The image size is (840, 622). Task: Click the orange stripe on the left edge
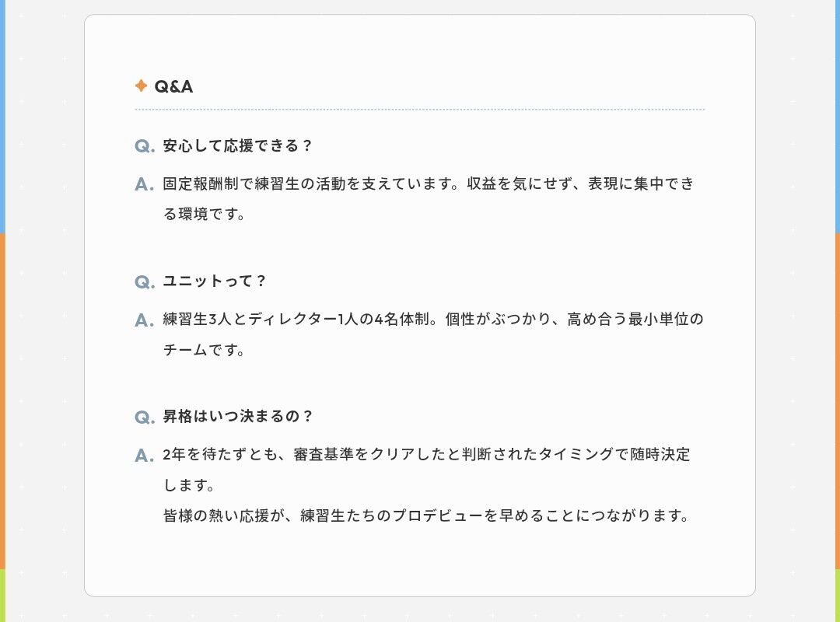click(2, 401)
